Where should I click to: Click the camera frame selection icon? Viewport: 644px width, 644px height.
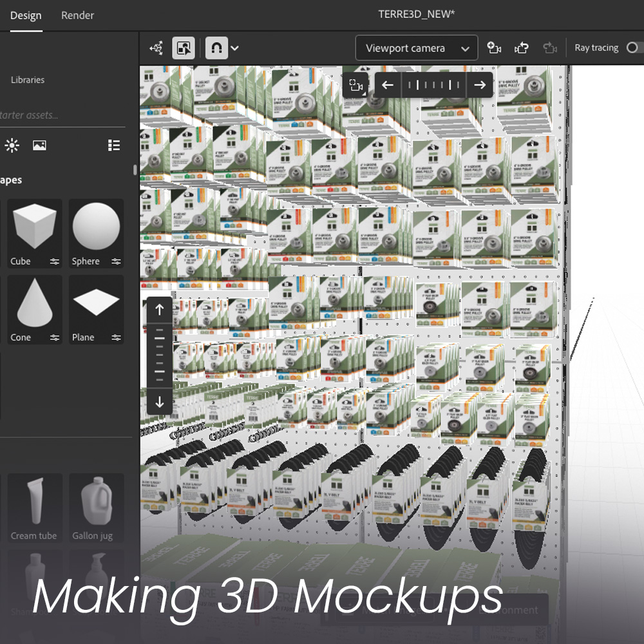(x=355, y=85)
